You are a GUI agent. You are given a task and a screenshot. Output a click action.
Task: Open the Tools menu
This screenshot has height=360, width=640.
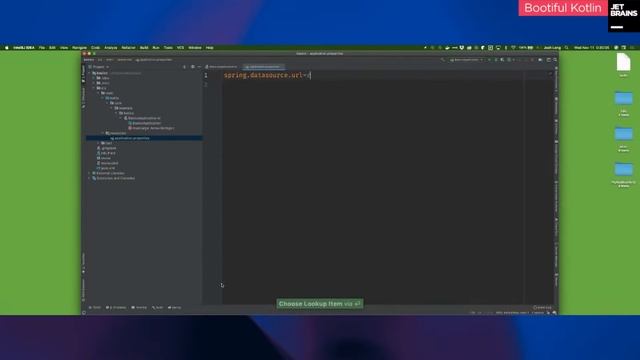click(168, 48)
